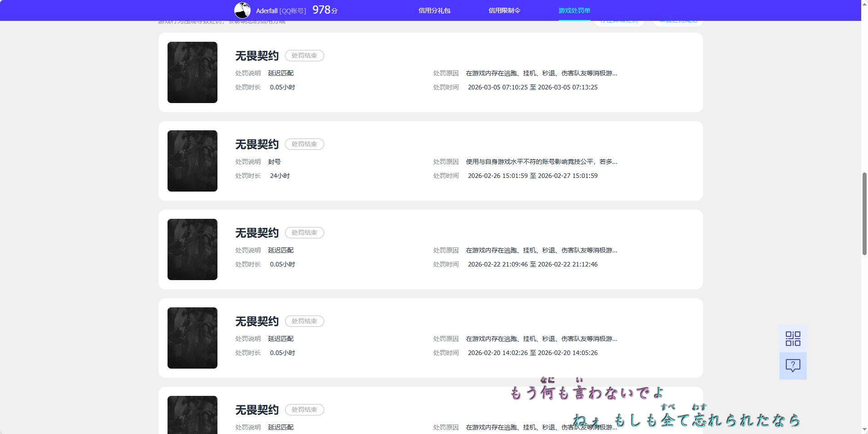Open the 信用限制令 tab
Viewport: 868px width, 434px height.
504,10
